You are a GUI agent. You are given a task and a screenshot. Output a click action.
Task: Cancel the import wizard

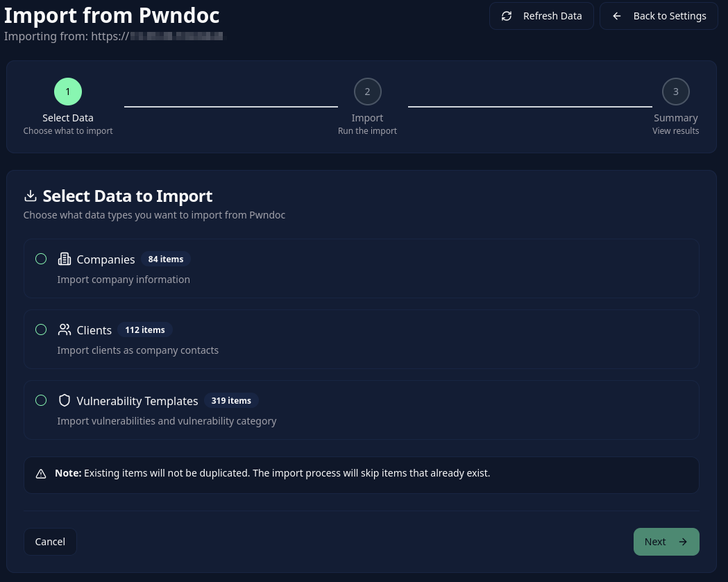(50, 542)
